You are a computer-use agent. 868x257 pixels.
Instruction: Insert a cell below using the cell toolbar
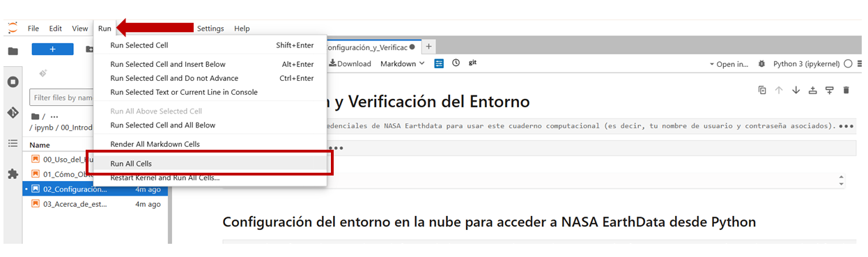tap(829, 90)
